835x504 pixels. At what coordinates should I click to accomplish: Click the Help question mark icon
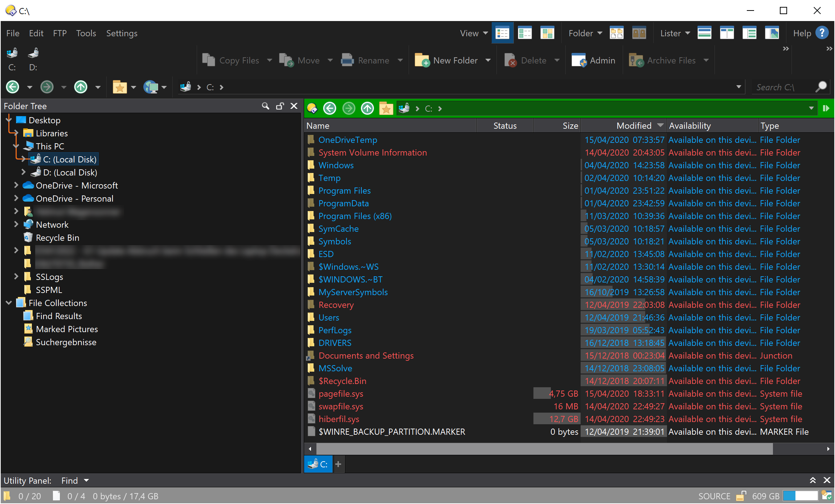coord(822,33)
